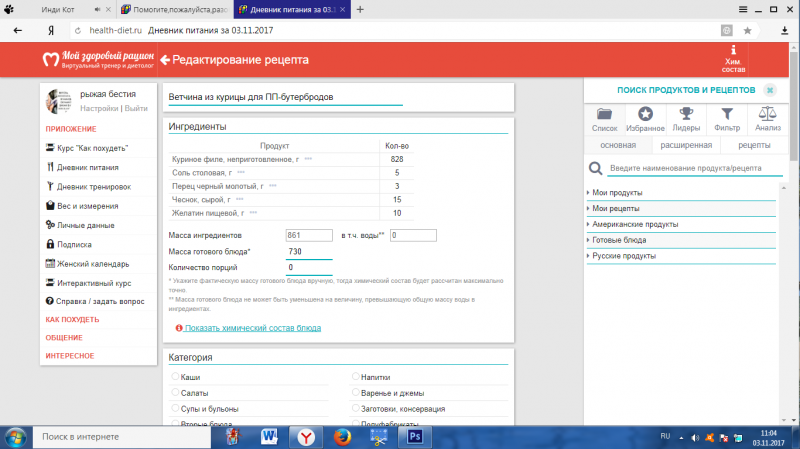Select the Каши category radio button
This screenshot has width=800, height=449.
coord(176,377)
